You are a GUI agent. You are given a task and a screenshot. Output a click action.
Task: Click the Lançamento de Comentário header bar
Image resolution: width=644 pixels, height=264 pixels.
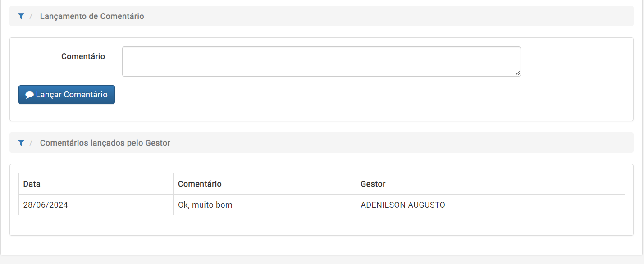321,16
